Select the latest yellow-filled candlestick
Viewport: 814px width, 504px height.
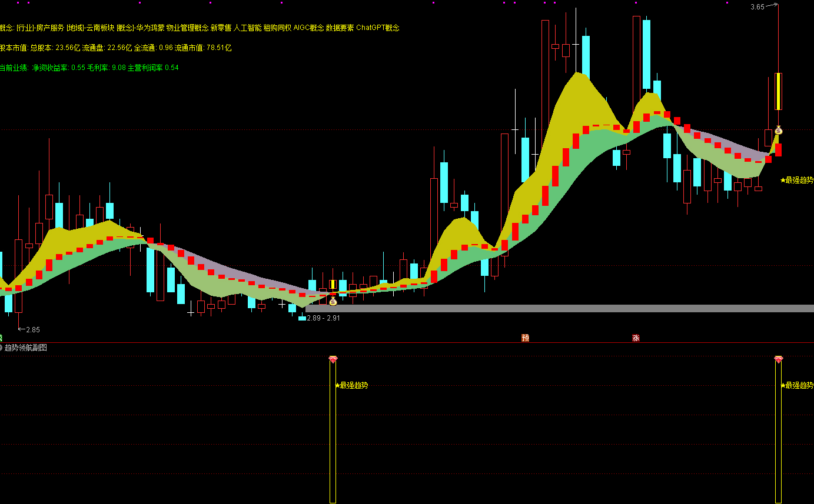click(x=778, y=91)
